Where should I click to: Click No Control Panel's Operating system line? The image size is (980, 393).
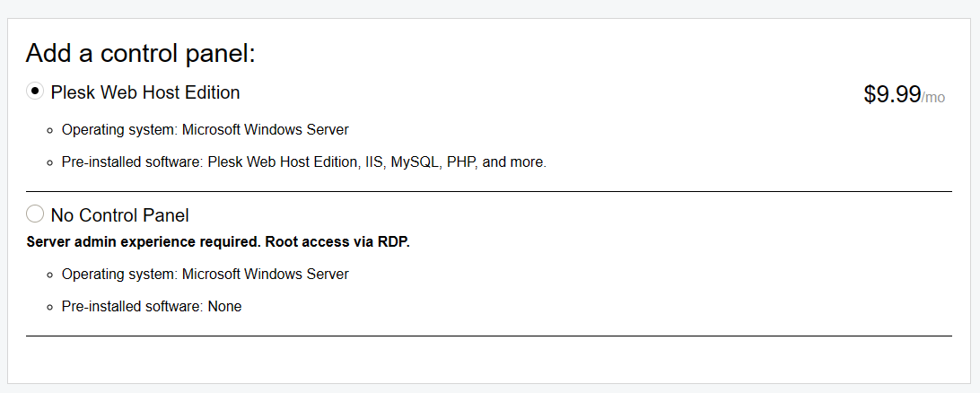(x=205, y=274)
